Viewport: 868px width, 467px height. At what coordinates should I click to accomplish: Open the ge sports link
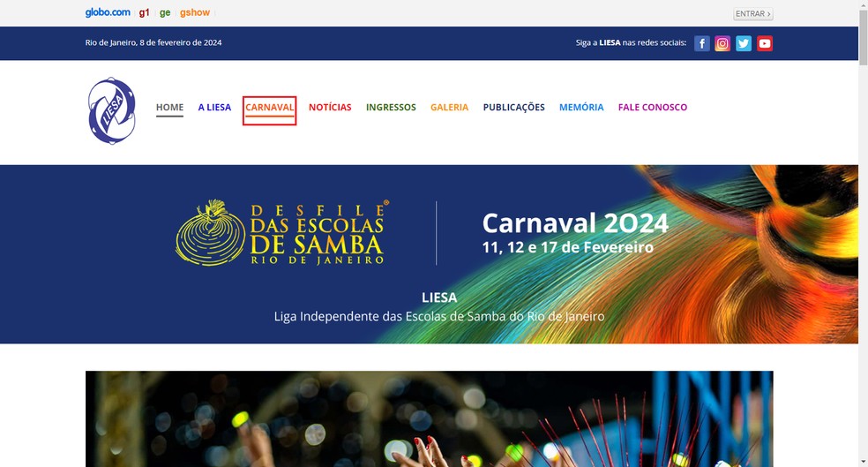tap(165, 12)
